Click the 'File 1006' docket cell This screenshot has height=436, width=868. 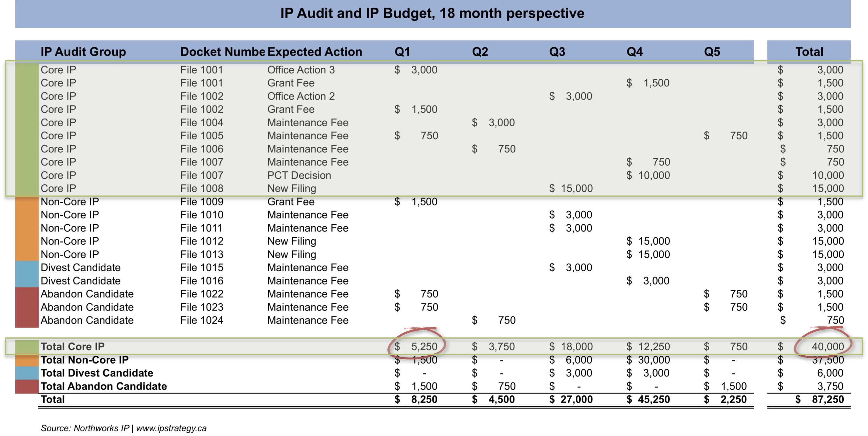(x=202, y=149)
